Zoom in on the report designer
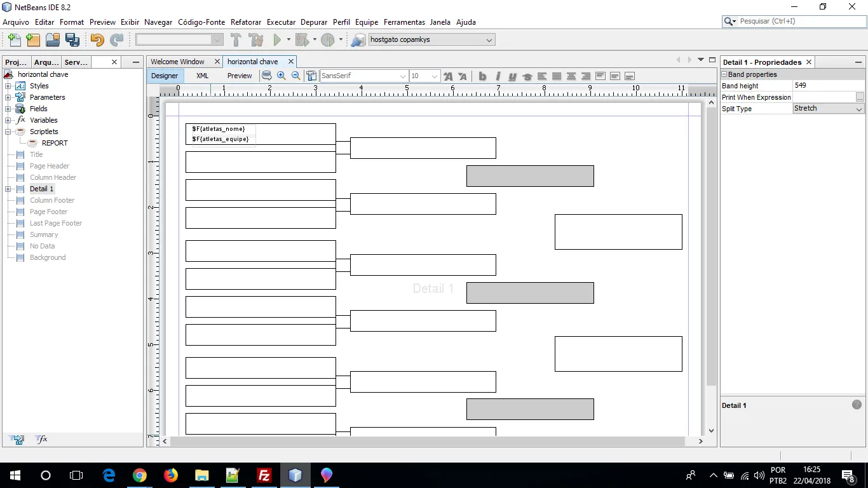Screen dimensions: 868x488 (281, 76)
